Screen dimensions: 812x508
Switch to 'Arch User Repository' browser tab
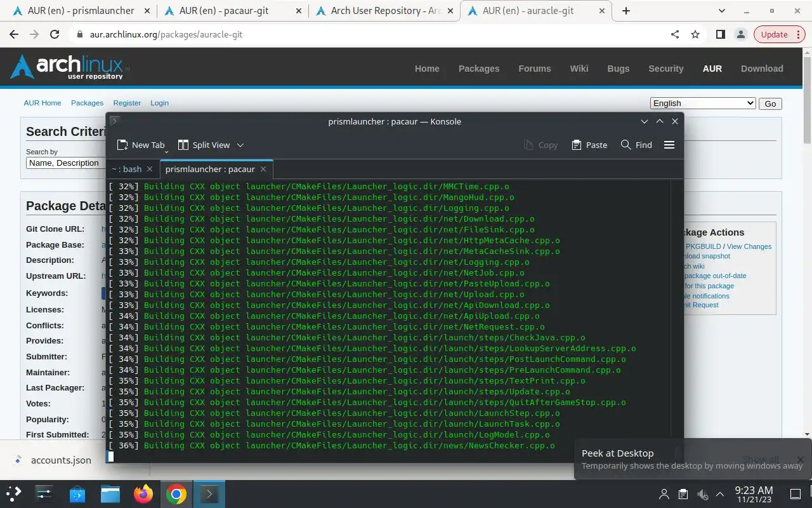(386, 11)
